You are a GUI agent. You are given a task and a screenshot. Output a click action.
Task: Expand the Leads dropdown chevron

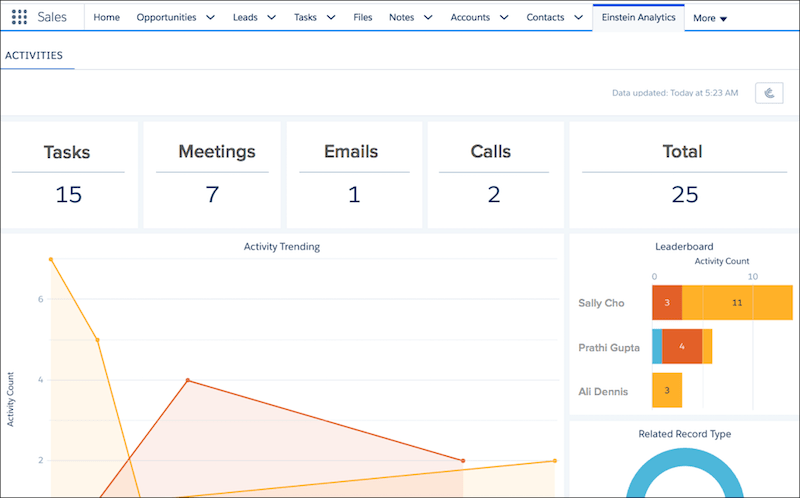271,17
